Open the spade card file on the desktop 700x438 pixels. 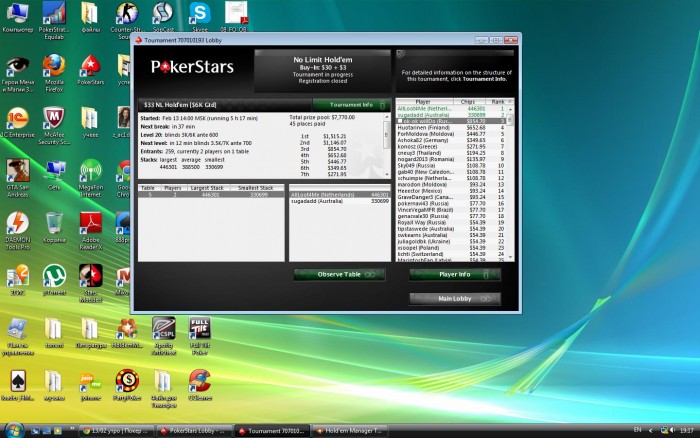[17, 385]
